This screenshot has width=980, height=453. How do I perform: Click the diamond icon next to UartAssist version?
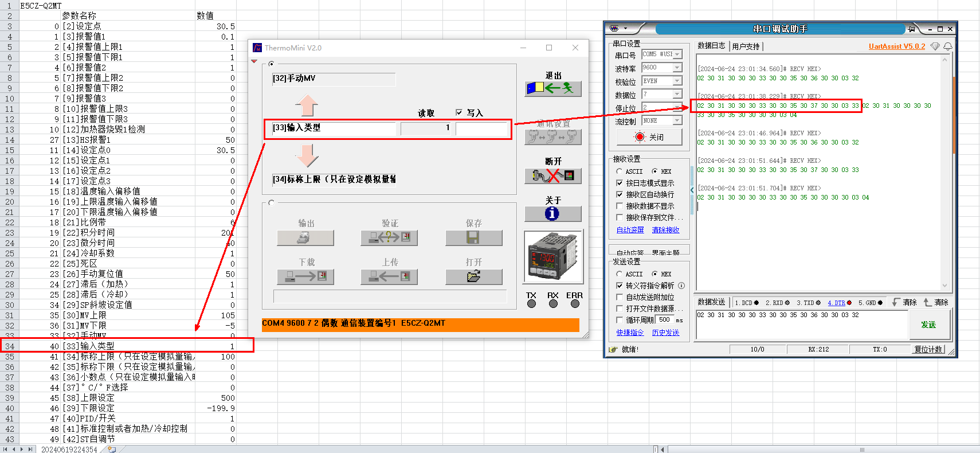pyautogui.click(x=935, y=46)
